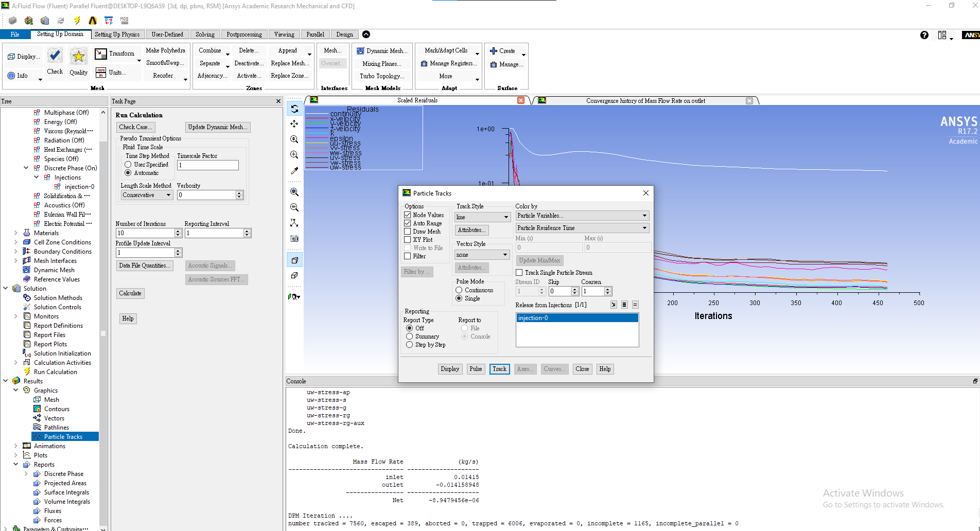Enable the Draw Mesh checkbox
This screenshot has width=980, height=531.
tap(408, 232)
